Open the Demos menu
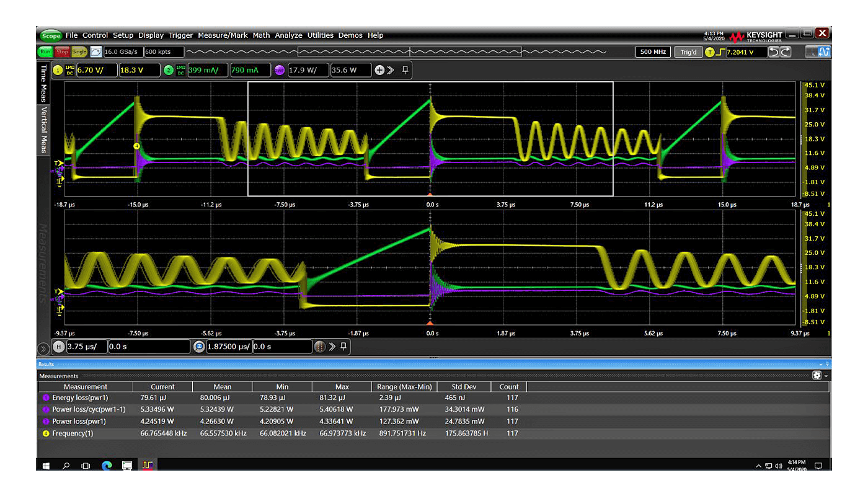This screenshot has height=496, width=868. (350, 35)
